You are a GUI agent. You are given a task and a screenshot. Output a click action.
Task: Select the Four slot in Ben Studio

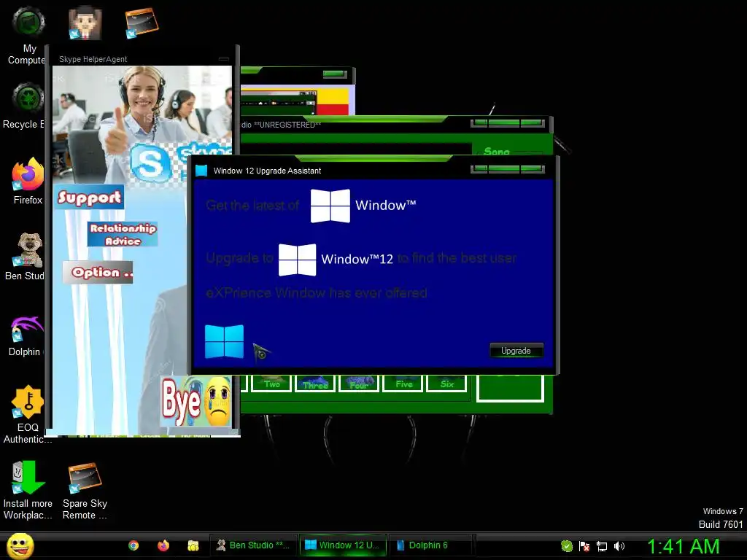click(359, 384)
